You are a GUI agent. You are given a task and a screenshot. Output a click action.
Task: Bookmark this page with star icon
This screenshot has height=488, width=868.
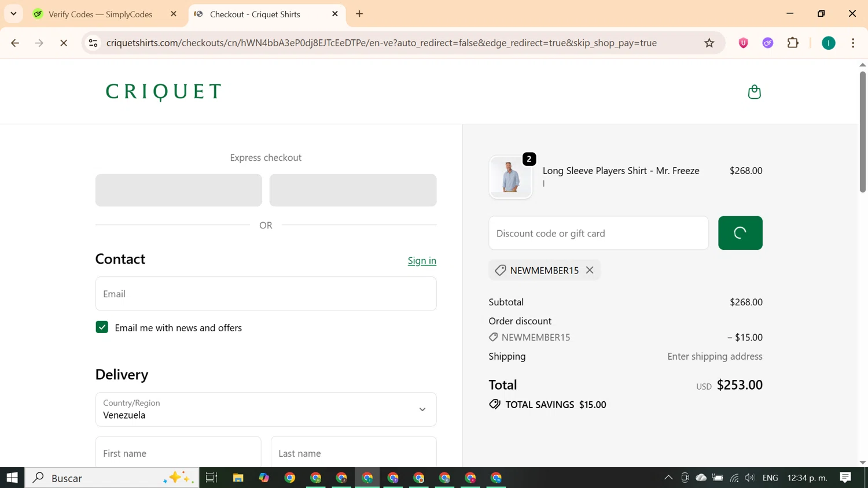click(x=709, y=43)
